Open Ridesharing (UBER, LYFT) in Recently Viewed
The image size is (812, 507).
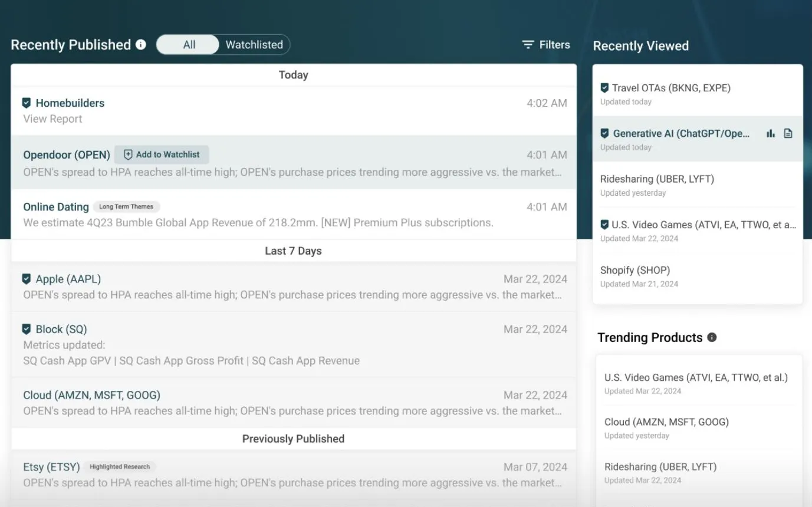click(657, 179)
